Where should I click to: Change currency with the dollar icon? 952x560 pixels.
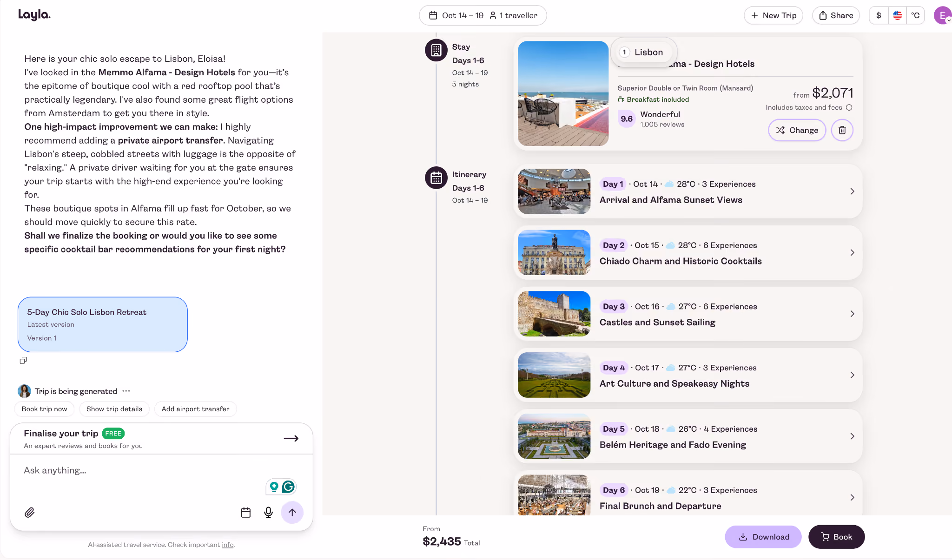879,15
